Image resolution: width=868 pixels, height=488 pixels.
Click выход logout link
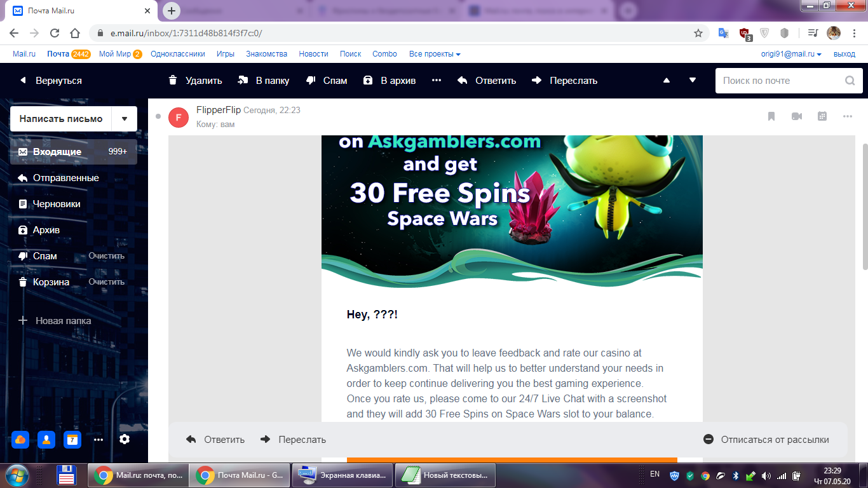coord(844,54)
